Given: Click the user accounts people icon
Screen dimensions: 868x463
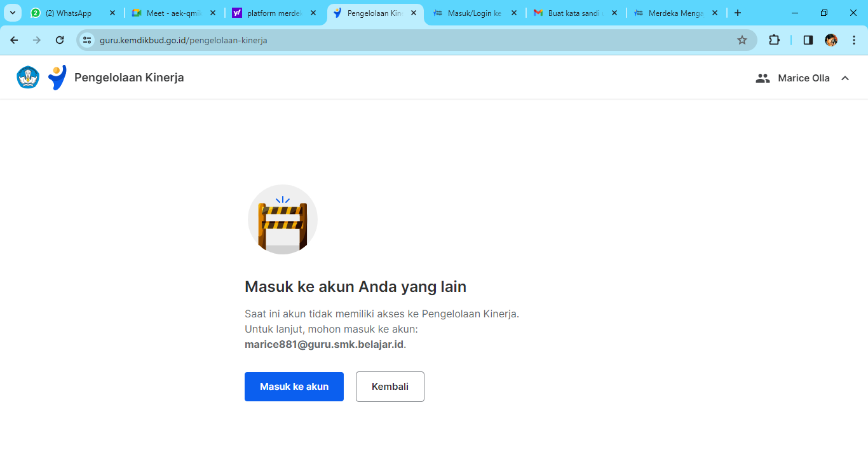Looking at the screenshot, I should coord(763,78).
